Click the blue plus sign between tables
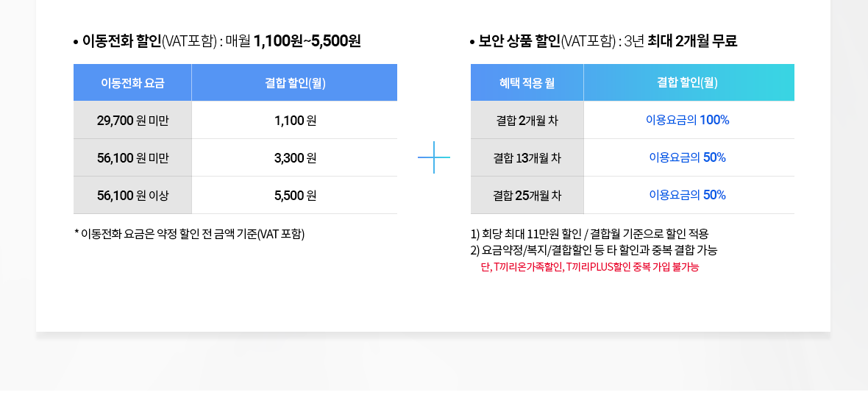 pos(434,157)
